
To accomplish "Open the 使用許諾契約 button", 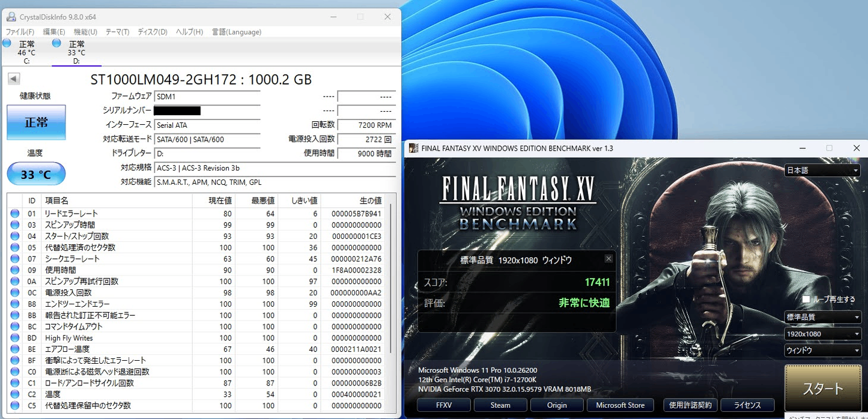I will [x=690, y=405].
